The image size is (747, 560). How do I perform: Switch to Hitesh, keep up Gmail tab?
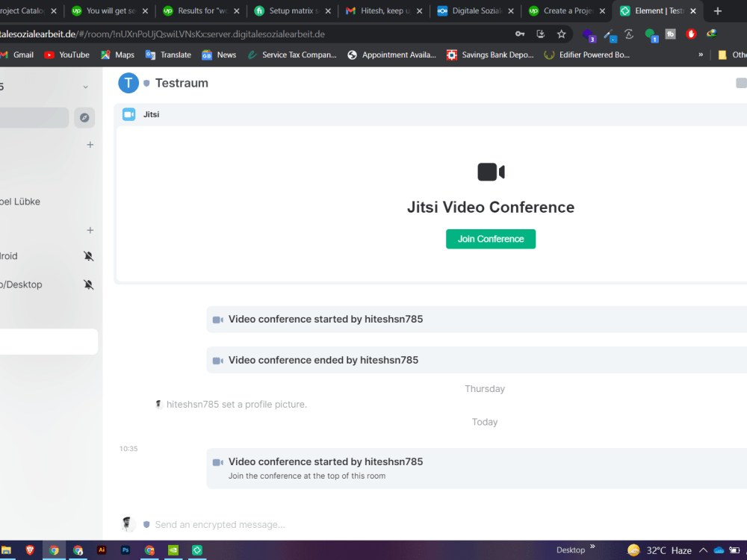(384, 10)
